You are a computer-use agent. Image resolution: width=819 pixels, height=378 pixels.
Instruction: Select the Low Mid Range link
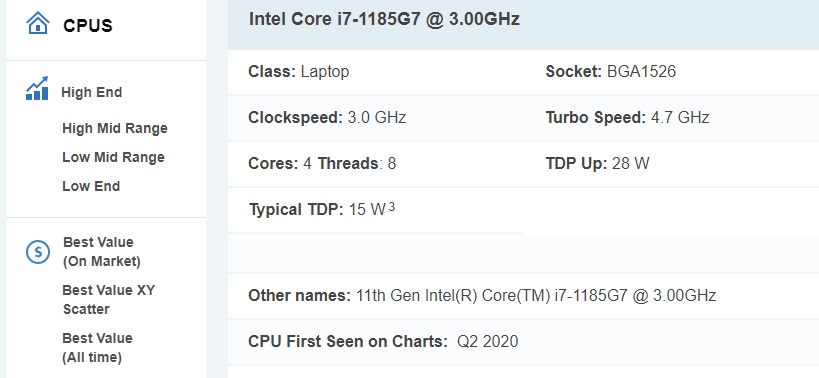point(113,157)
